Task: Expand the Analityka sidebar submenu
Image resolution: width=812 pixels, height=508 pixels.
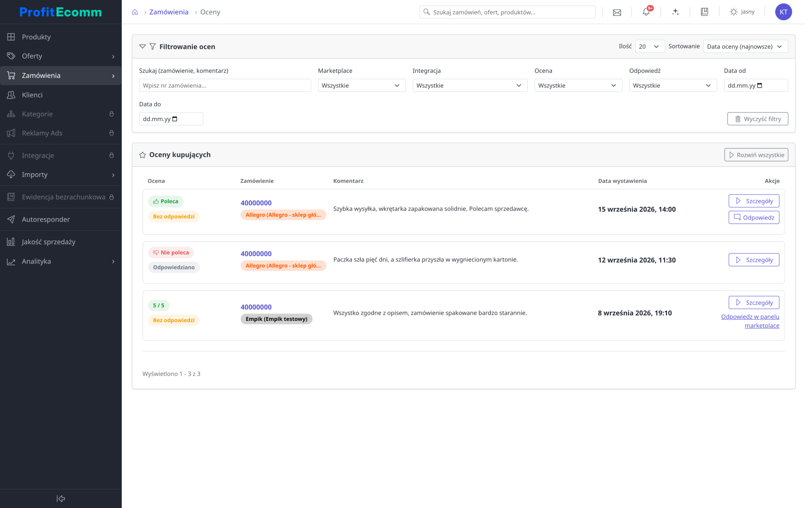Action: pos(61,261)
